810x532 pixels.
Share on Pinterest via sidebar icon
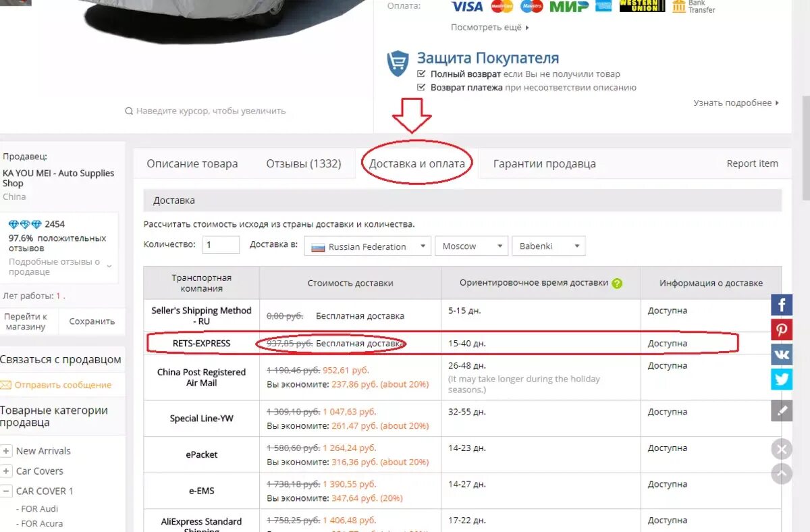pyautogui.click(x=782, y=330)
